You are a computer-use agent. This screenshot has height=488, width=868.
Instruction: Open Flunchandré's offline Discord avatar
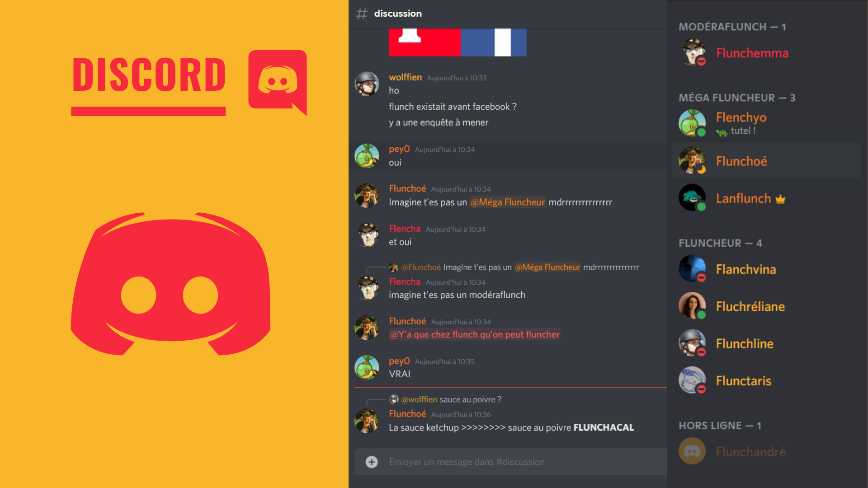[692, 451]
